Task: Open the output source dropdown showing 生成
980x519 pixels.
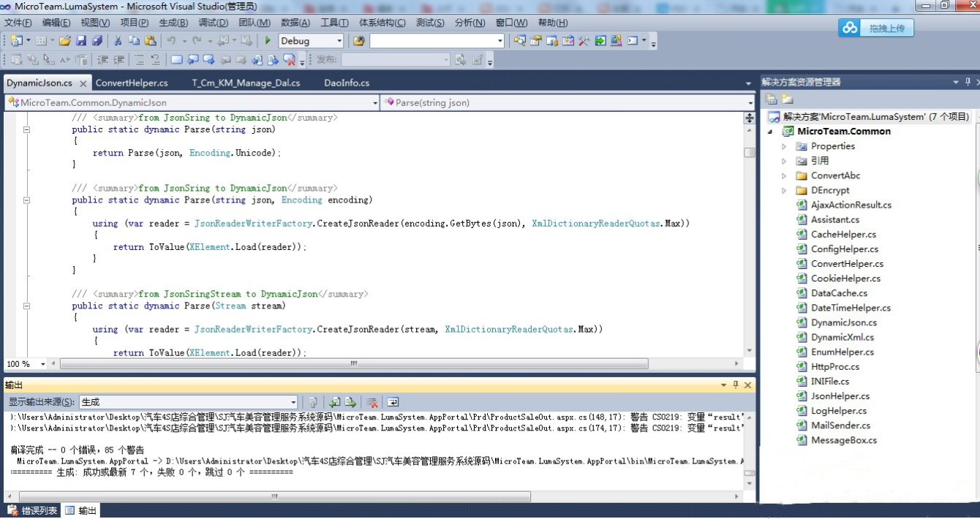Action: [293, 402]
